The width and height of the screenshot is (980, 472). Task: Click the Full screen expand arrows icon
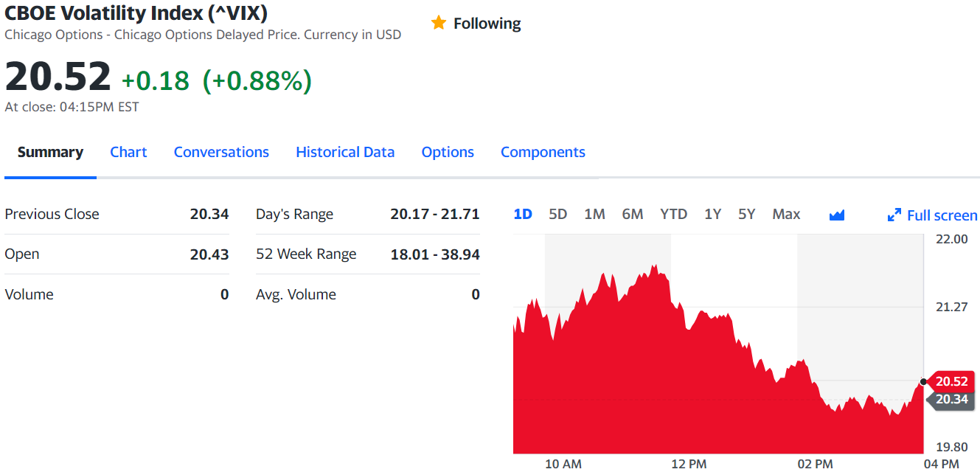(x=894, y=215)
